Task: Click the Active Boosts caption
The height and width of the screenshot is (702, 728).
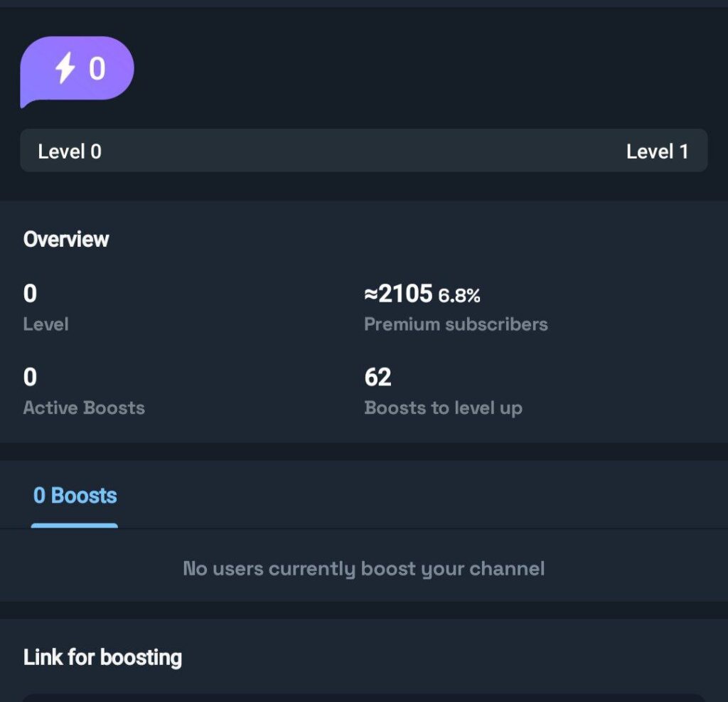Action: pyautogui.click(x=84, y=408)
